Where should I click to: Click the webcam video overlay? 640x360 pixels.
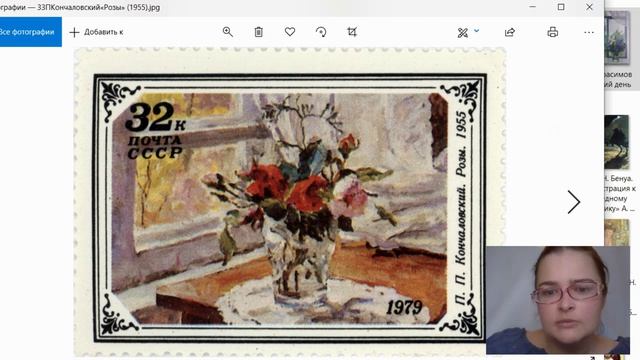(x=558, y=300)
